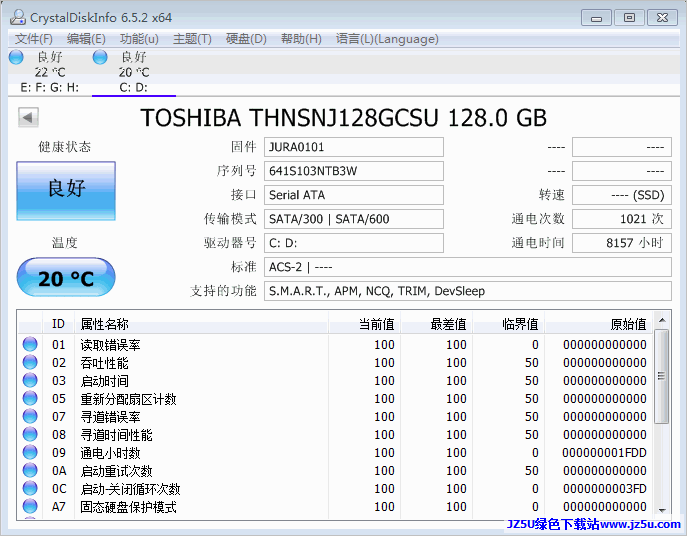
Task: Click status icon for attribute 07 寻道错误率
Action: pos(30,416)
